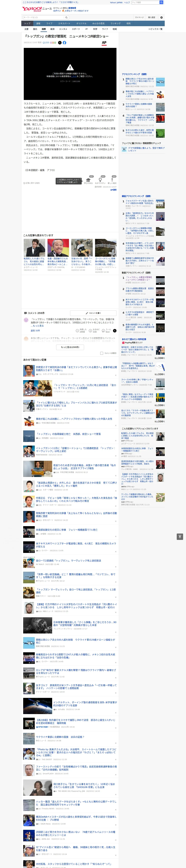This screenshot has height=868, width=186.
Task: Share article on Facebook icon
Action: pyautogui.click(x=64, y=43)
